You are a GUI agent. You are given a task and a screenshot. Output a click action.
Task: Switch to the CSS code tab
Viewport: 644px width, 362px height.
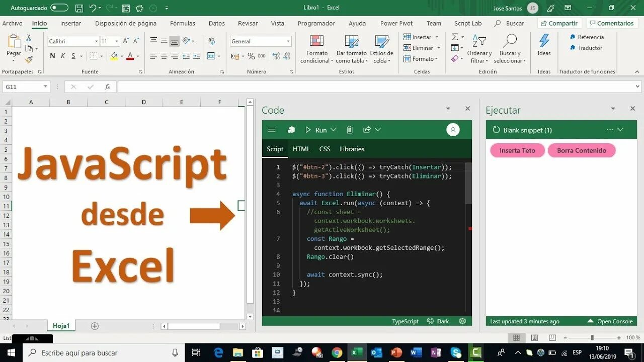325,149
